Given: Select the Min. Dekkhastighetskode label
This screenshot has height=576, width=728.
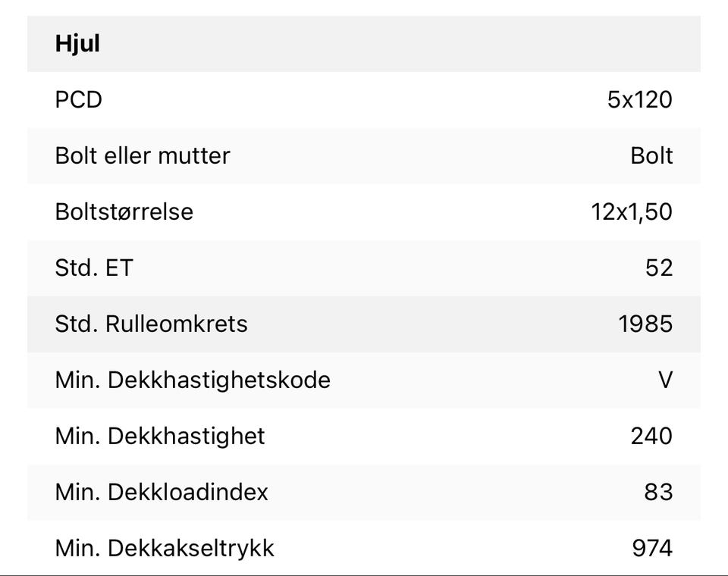Looking at the screenshot, I should (x=193, y=380).
